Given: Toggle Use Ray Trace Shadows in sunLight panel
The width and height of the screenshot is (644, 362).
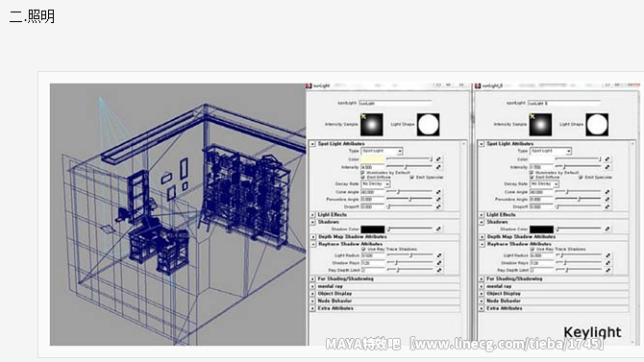Looking at the screenshot, I should coord(363,249).
